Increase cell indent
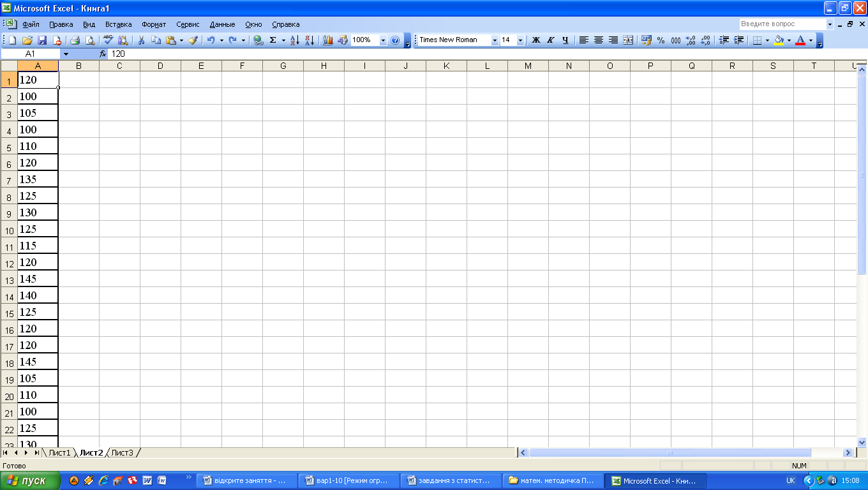This screenshot has height=490, width=868. tap(738, 40)
